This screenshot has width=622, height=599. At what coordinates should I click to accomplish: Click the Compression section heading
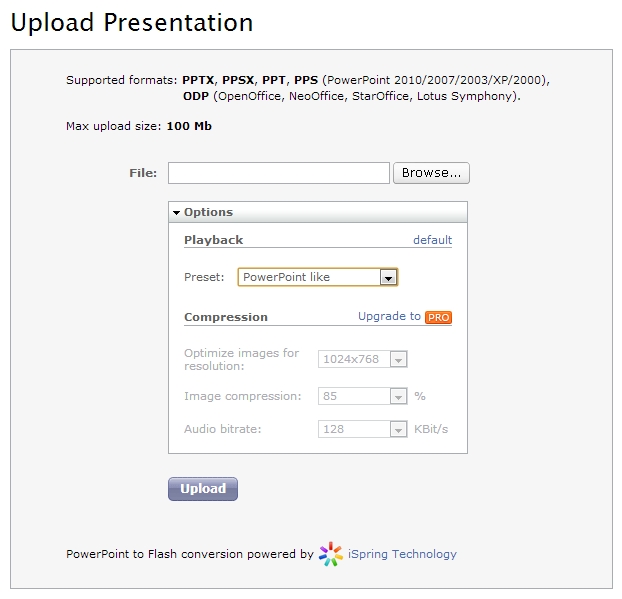click(x=226, y=317)
